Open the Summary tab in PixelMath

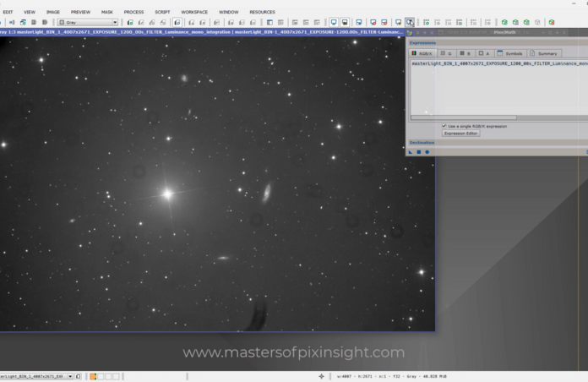point(544,53)
